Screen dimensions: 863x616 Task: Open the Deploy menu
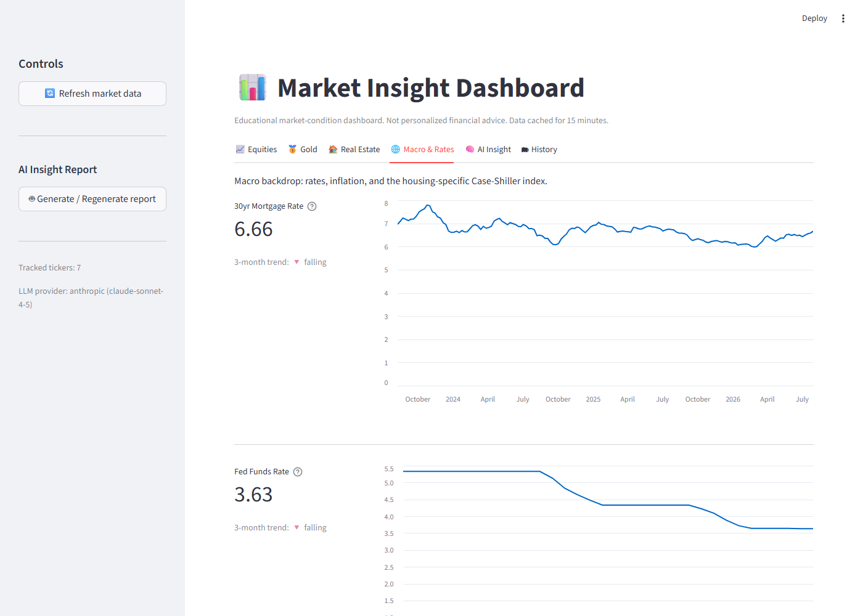814,18
